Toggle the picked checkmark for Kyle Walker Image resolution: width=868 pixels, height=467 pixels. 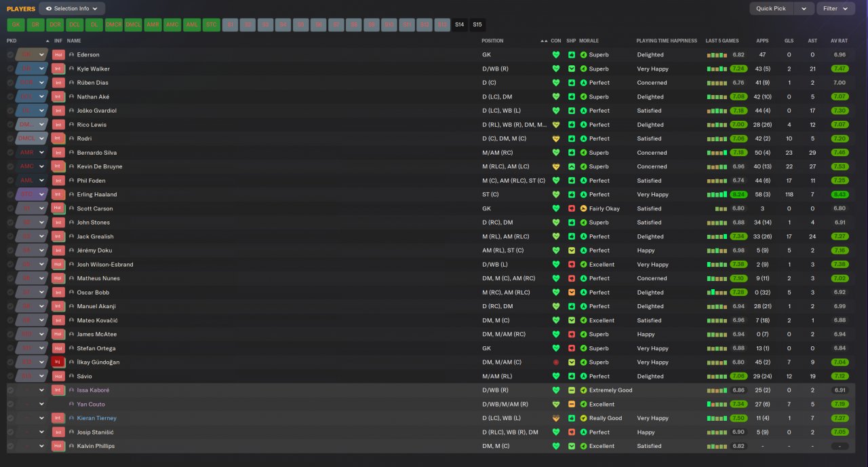[x=10, y=69]
